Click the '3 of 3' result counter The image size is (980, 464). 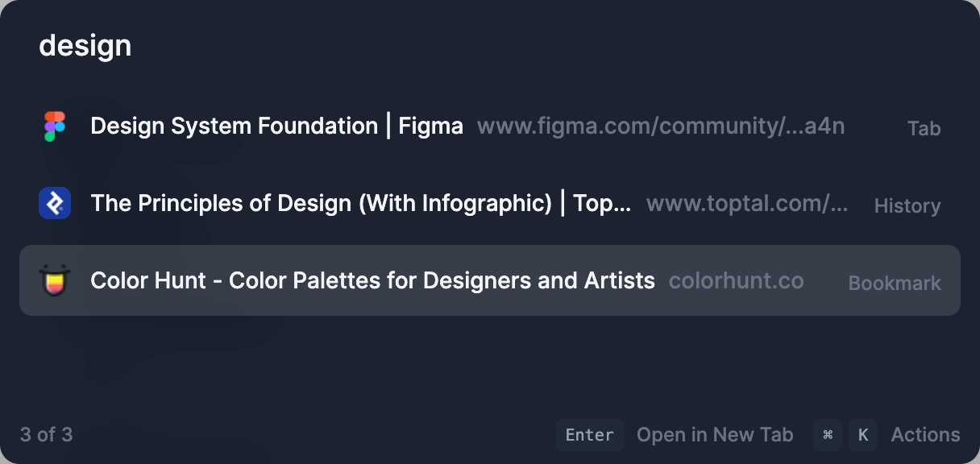coord(46,435)
